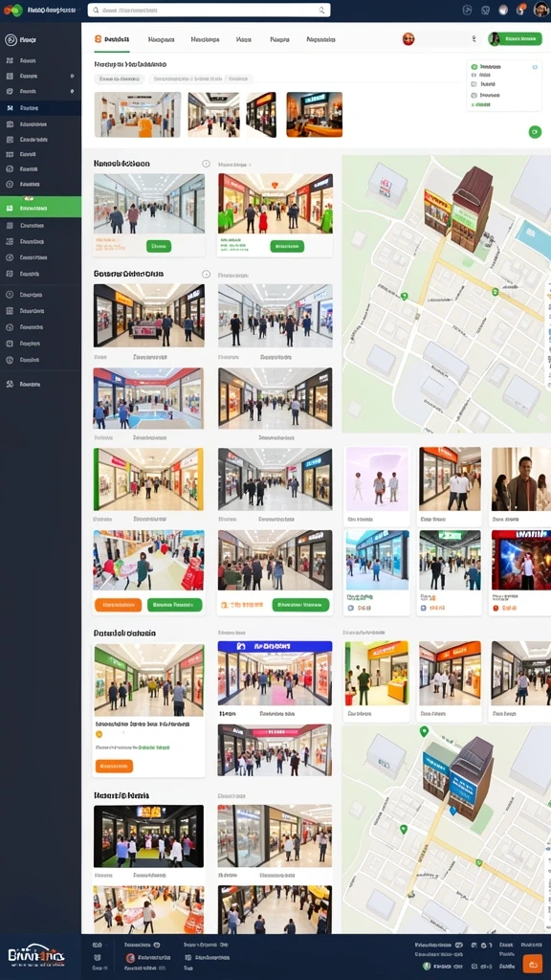Click the green pin above the lower map building
The height and width of the screenshot is (980, 551).
(x=424, y=730)
